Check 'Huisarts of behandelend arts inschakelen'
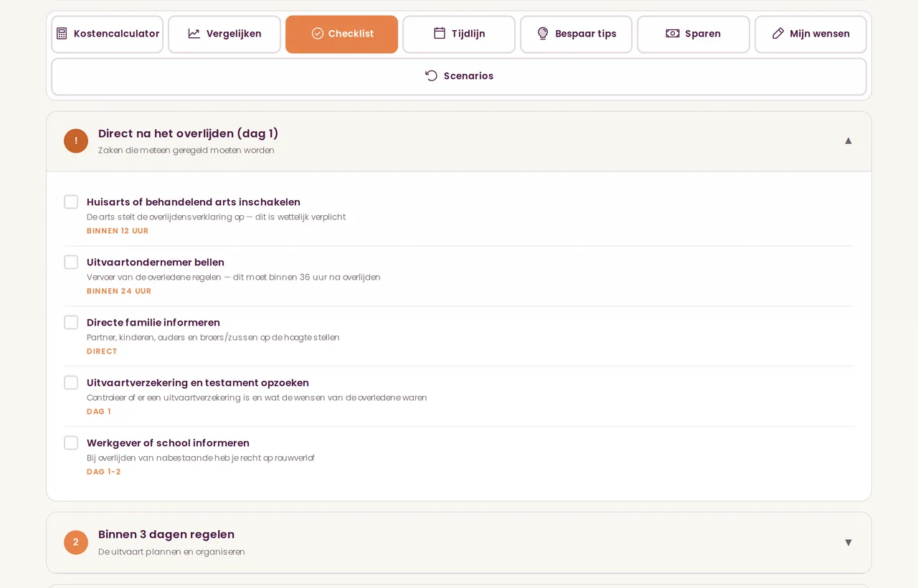Screen dimensions: 918x588 (x=71, y=202)
